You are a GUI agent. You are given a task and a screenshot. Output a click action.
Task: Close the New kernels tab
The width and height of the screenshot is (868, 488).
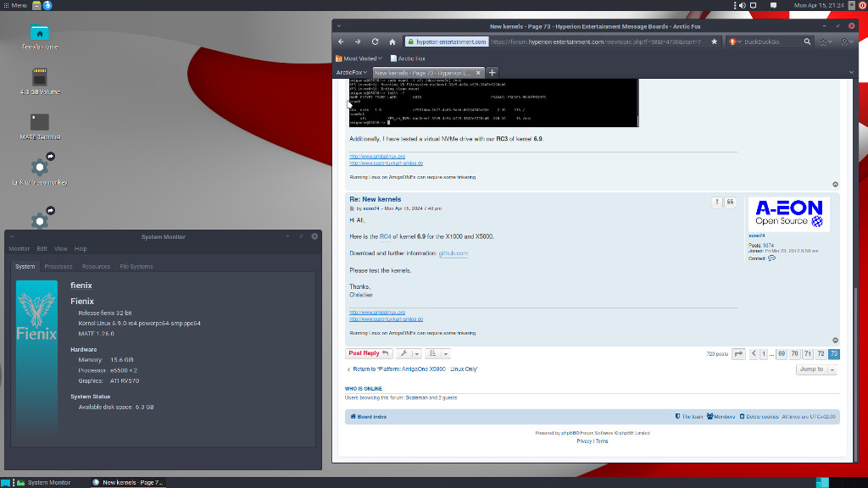478,73
